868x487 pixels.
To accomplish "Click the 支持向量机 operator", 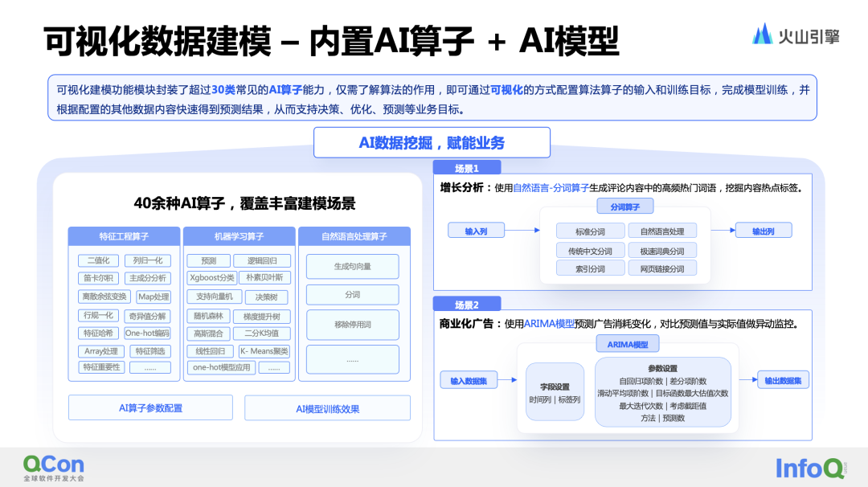I will click(x=215, y=297).
